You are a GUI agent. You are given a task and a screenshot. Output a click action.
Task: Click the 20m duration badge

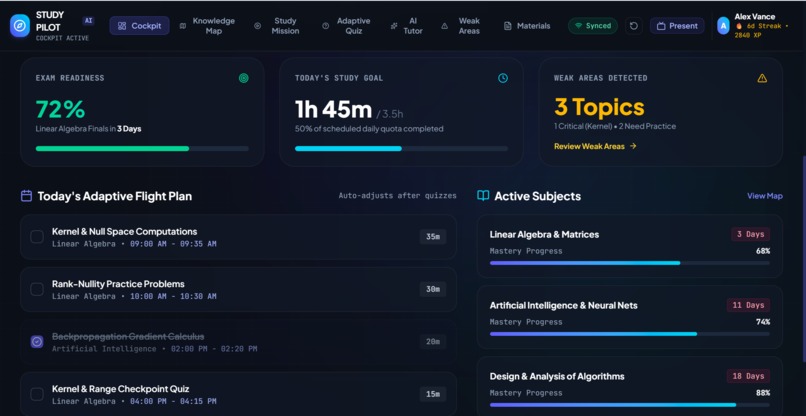[433, 342]
